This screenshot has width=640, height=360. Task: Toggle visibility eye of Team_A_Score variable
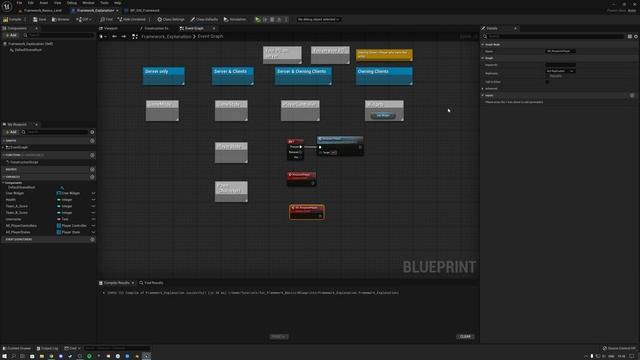(x=93, y=206)
